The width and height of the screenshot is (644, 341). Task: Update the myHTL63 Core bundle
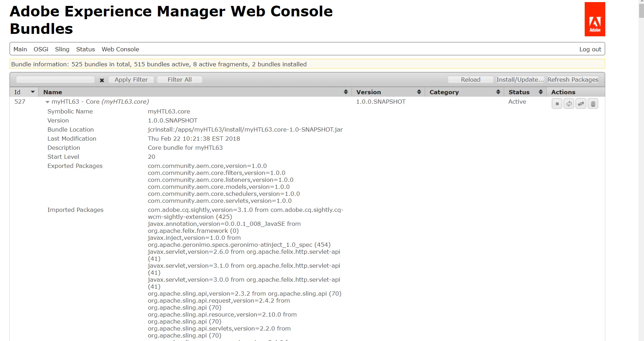tap(581, 104)
